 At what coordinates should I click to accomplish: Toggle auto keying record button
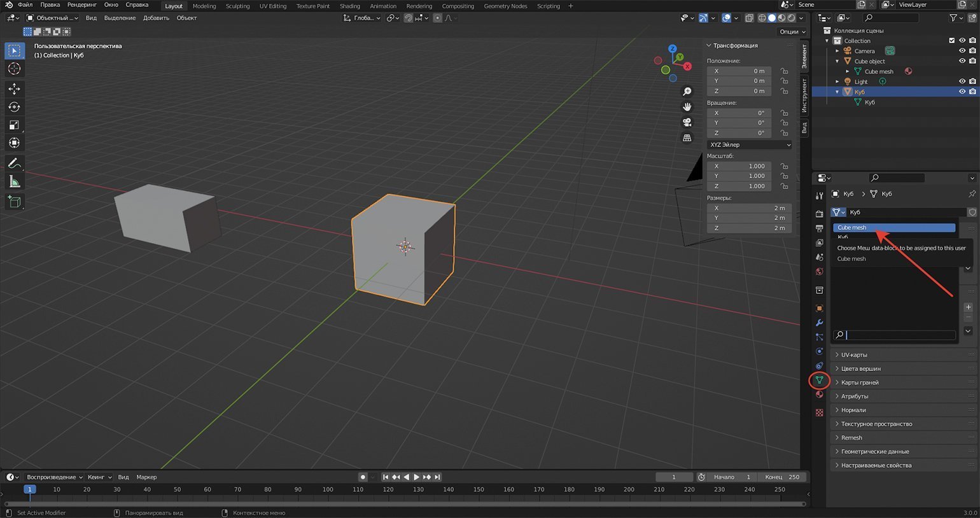click(363, 477)
